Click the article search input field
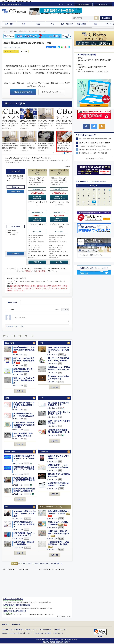 (x=82, y=18)
